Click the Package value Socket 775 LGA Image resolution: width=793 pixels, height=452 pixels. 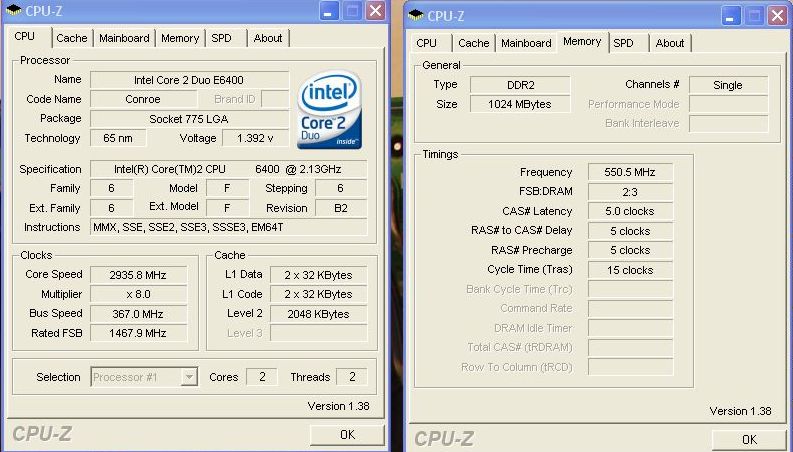point(189,119)
